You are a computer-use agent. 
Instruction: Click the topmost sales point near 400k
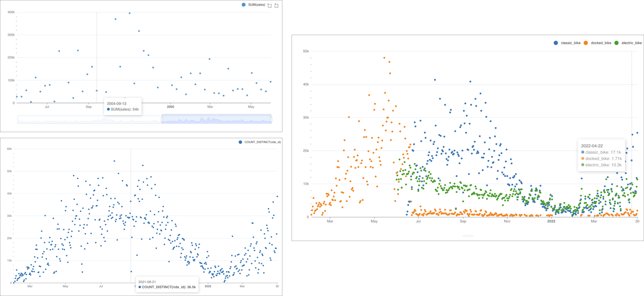(x=130, y=13)
